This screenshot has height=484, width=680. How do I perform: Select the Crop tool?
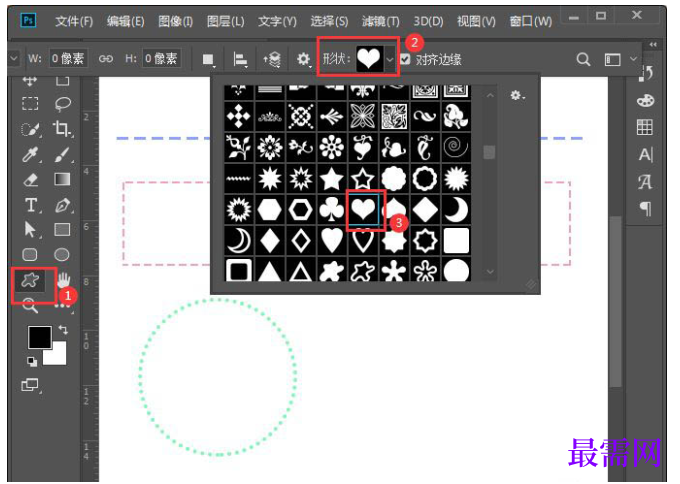click(x=62, y=129)
